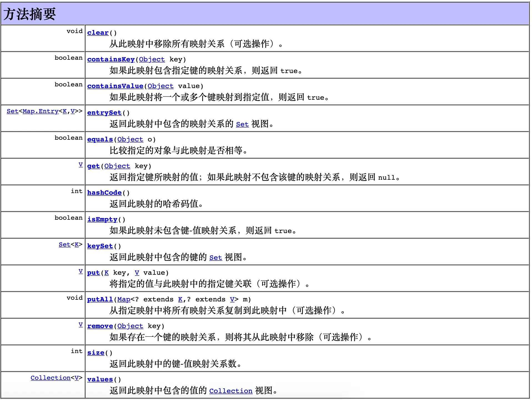Click Map.Entry link in entrySet return type
Viewport: 532px width, 400px height.
41,111
